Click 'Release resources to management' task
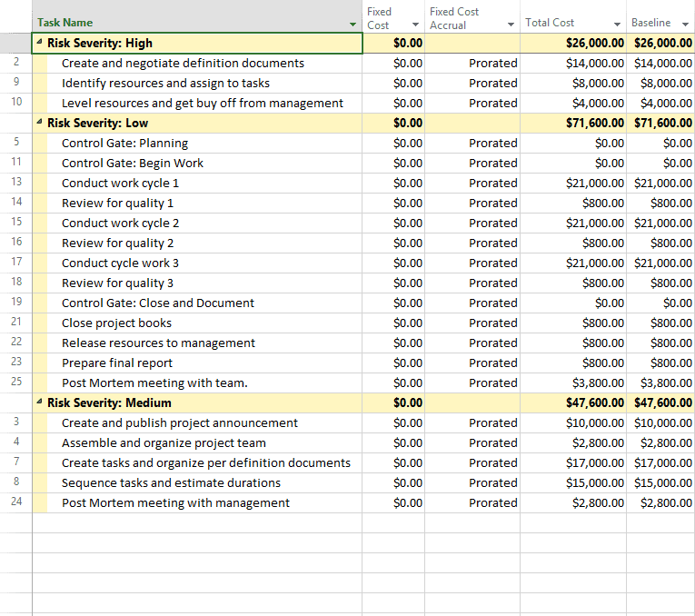The height and width of the screenshot is (616, 695). coord(158,343)
